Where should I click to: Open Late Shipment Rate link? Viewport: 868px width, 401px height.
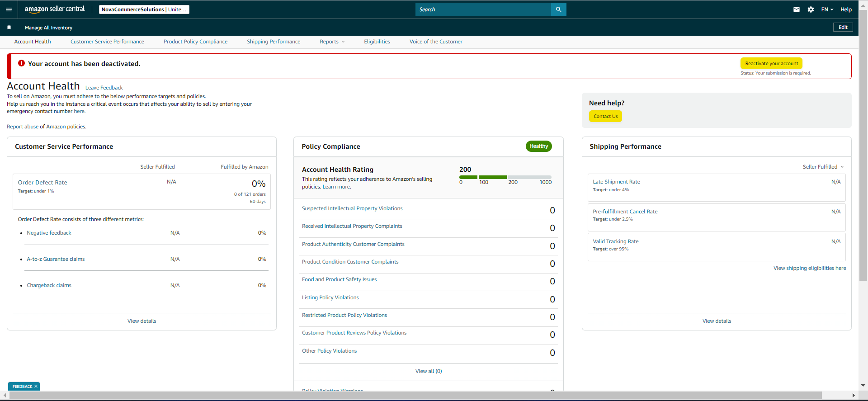pos(616,182)
